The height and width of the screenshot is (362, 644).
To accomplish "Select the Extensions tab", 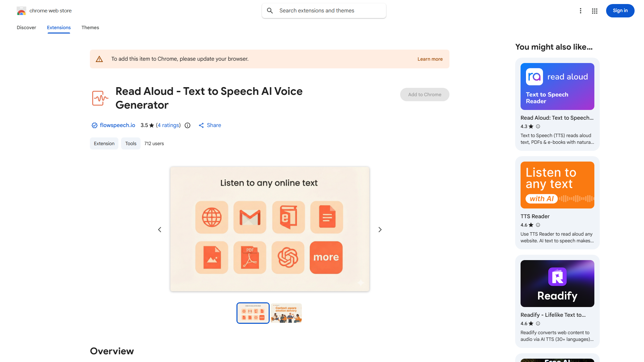I will point(59,27).
